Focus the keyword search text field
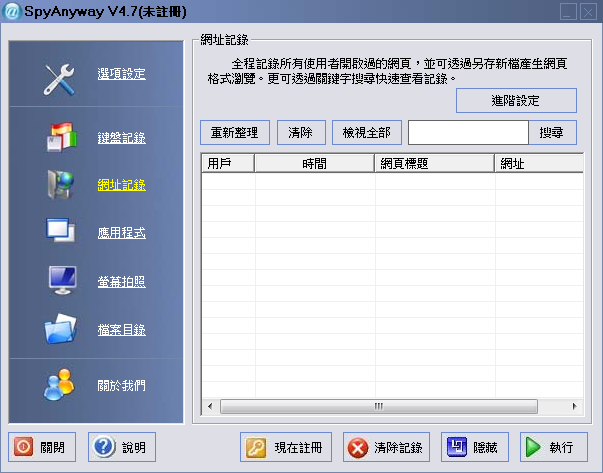This screenshot has width=603, height=473. tap(467, 133)
